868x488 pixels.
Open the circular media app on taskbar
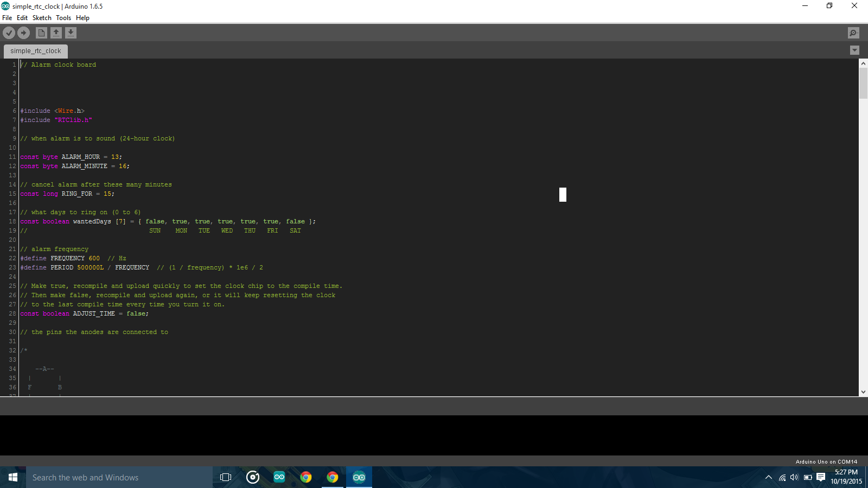coord(253,477)
